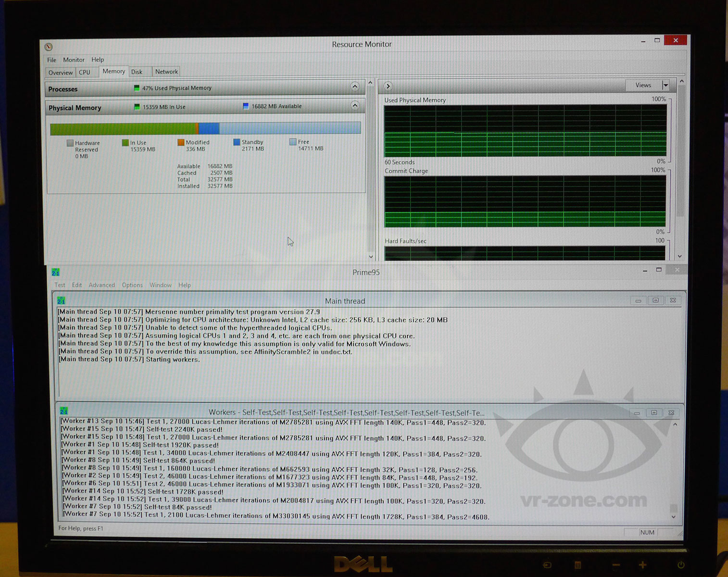Maximize the Prime95 window
Viewport: 728px width, 577px height.
point(659,270)
